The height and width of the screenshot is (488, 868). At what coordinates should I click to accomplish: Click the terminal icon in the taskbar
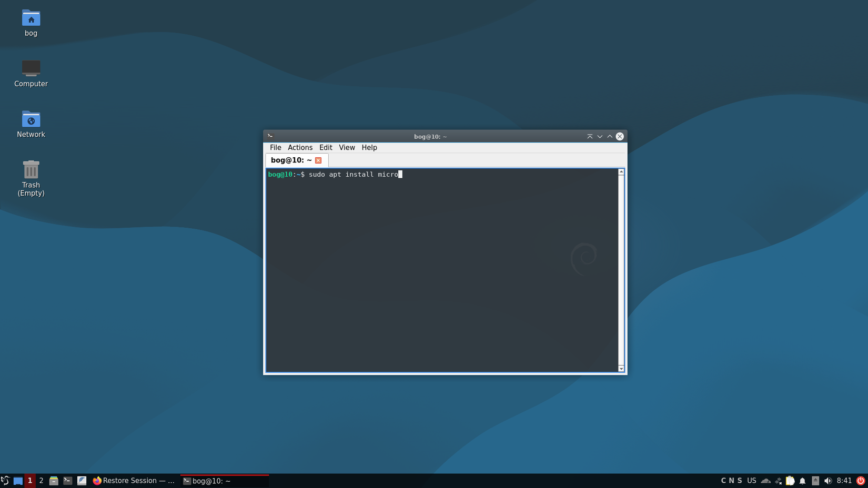(x=67, y=480)
